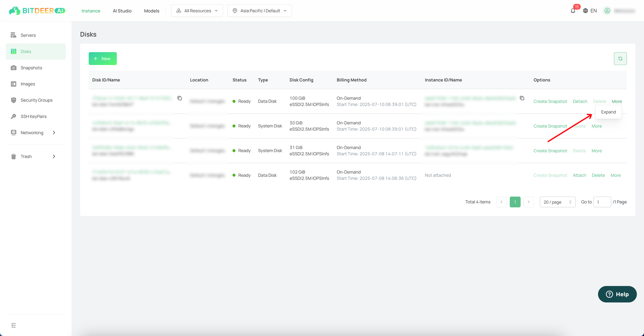Click the EN language label

coord(593,11)
